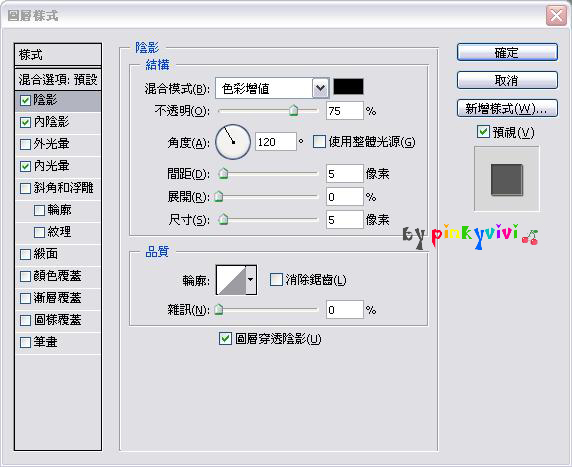Viewport: 572px width, 467px height.
Task: Select the 漸層覆蓋 style row label
Action: click(x=57, y=298)
